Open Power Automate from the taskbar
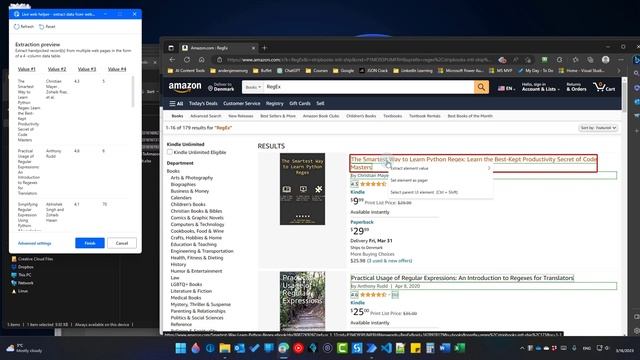The width and height of the screenshot is (640, 360). pyautogui.click(x=371, y=348)
